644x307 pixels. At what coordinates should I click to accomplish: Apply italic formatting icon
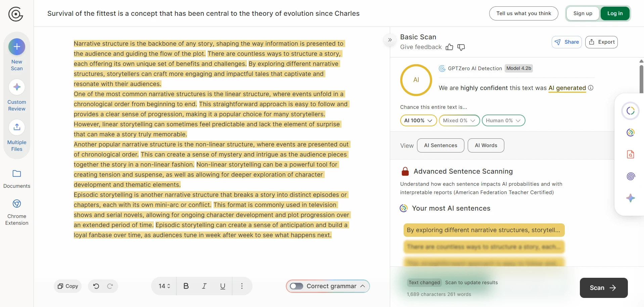[204, 286]
